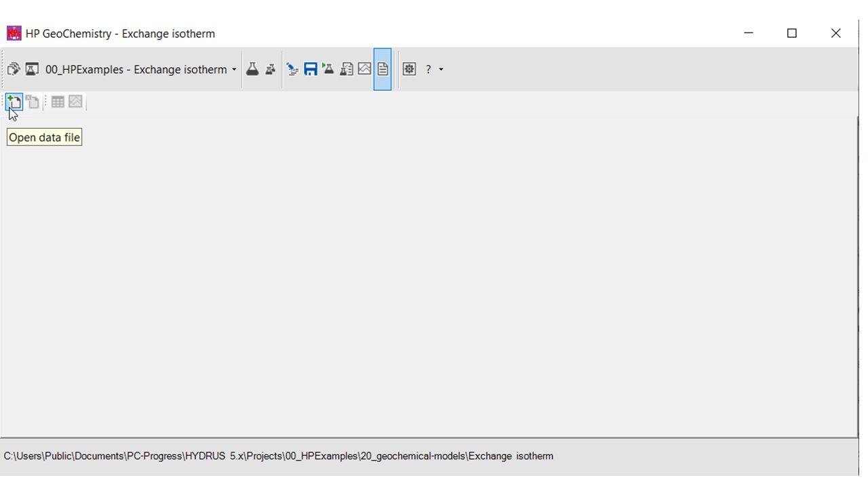
Task: Select the 00_HPExamples - Exchange isotherm project label
Action: (136, 69)
